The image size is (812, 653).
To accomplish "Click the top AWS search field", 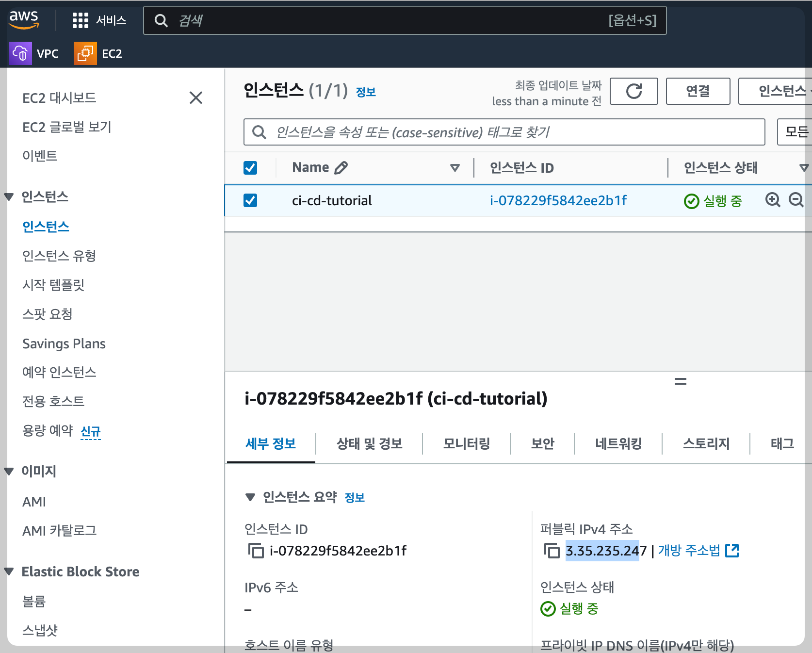I will [405, 20].
